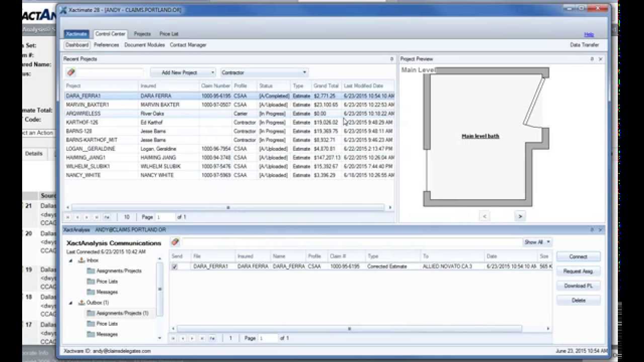Collapse the Outbox tree node
This screenshot has width=644, height=362.
click(x=71, y=303)
